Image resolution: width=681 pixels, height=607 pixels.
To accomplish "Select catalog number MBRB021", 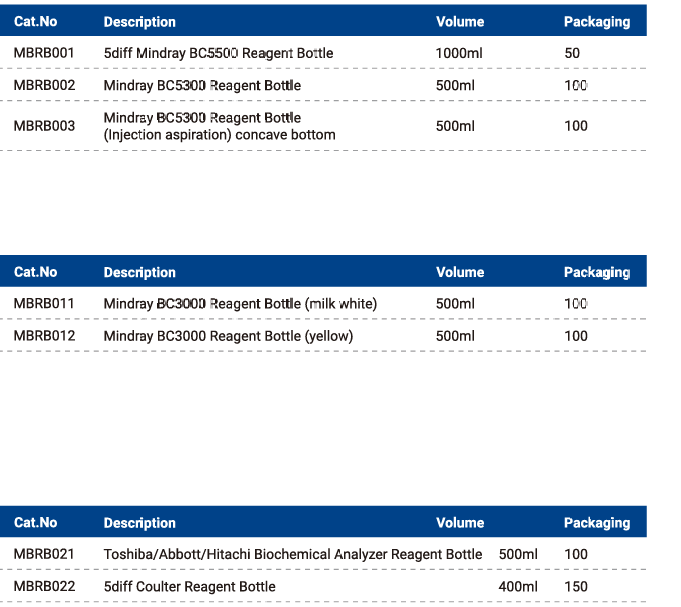I will pos(44,554).
